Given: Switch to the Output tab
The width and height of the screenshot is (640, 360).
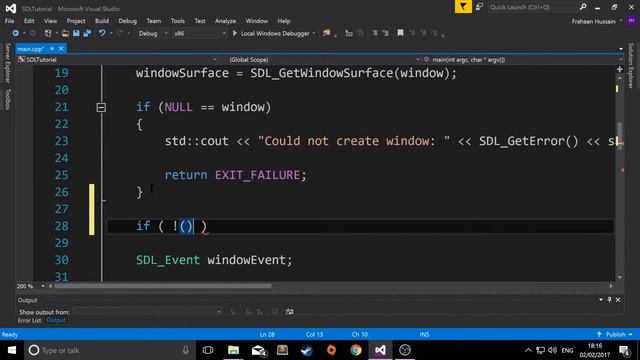Looking at the screenshot, I should [x=56, y=320].
